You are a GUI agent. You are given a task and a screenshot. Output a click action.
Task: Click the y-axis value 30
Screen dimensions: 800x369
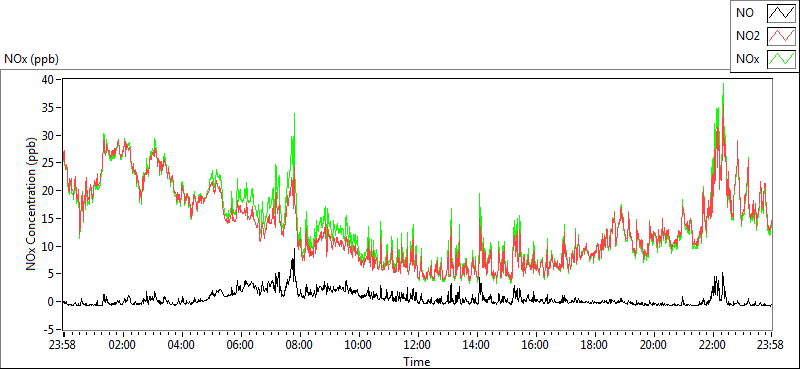[48, 135]
